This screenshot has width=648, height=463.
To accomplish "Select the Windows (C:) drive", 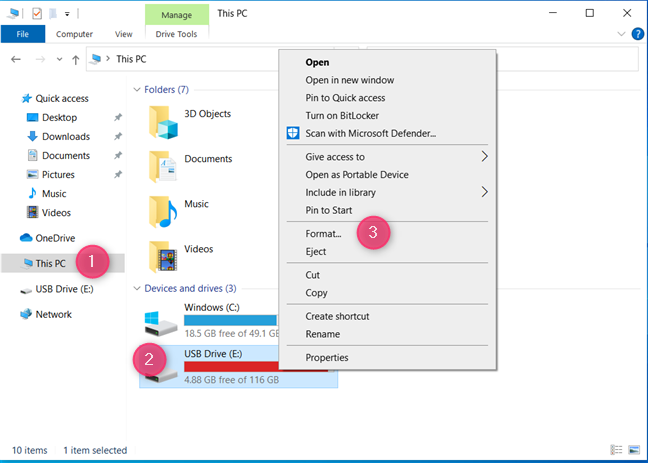I will pyautogui.click(x=212, y=322).
